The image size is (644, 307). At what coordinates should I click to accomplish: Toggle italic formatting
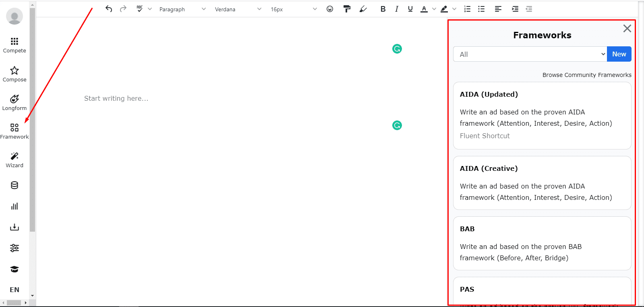[x=397, y=9]
